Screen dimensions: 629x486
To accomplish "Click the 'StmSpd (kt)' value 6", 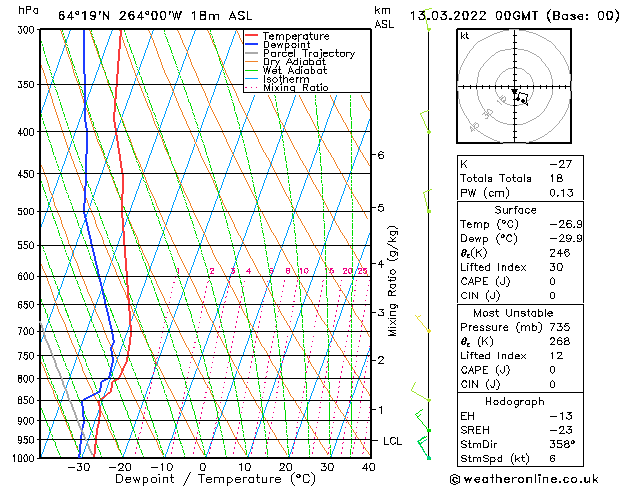I will click(x=553, y=458).
